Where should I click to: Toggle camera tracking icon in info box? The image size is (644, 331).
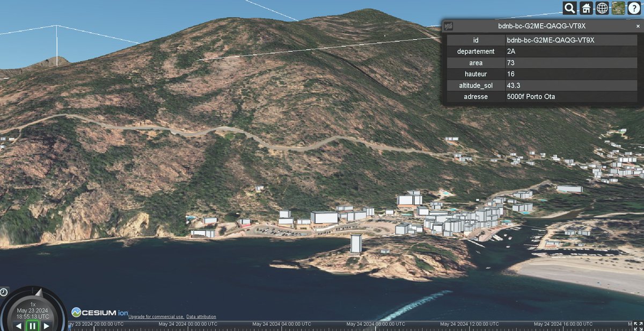[x=449, y=25]
